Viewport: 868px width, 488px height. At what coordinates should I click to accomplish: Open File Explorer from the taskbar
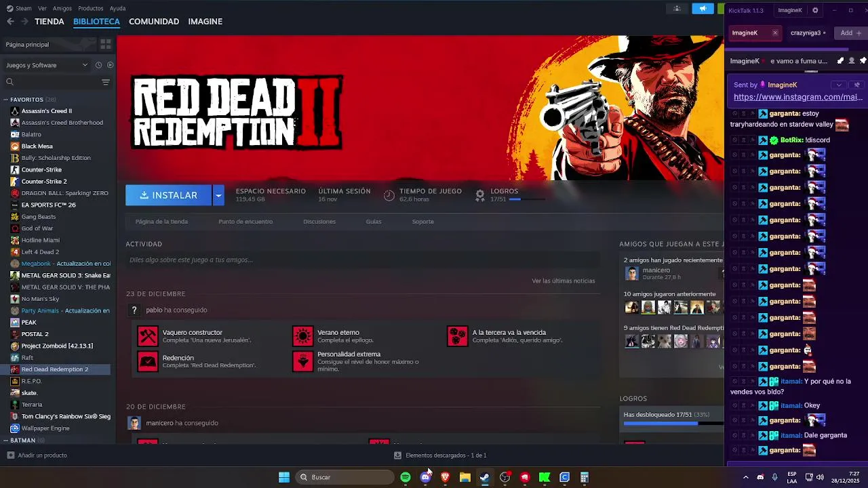pyautogui.click(x=465, y=477)
